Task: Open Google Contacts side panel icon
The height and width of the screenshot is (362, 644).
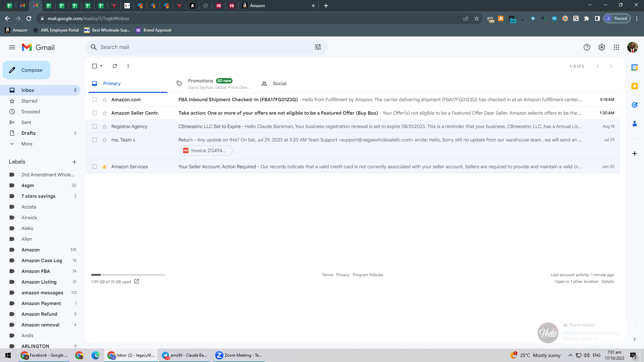Action: coord(635,124)
